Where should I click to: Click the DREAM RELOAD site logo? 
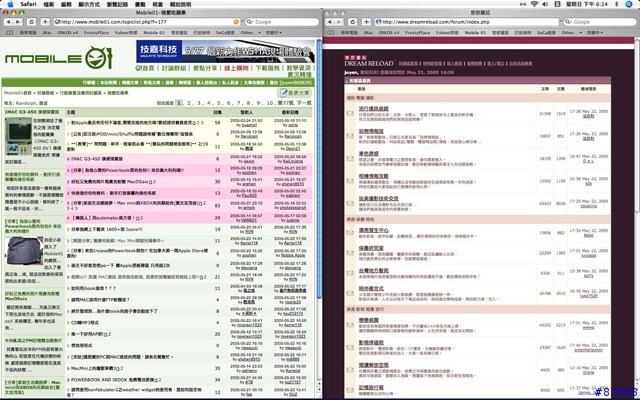click(x=369, y=63)
